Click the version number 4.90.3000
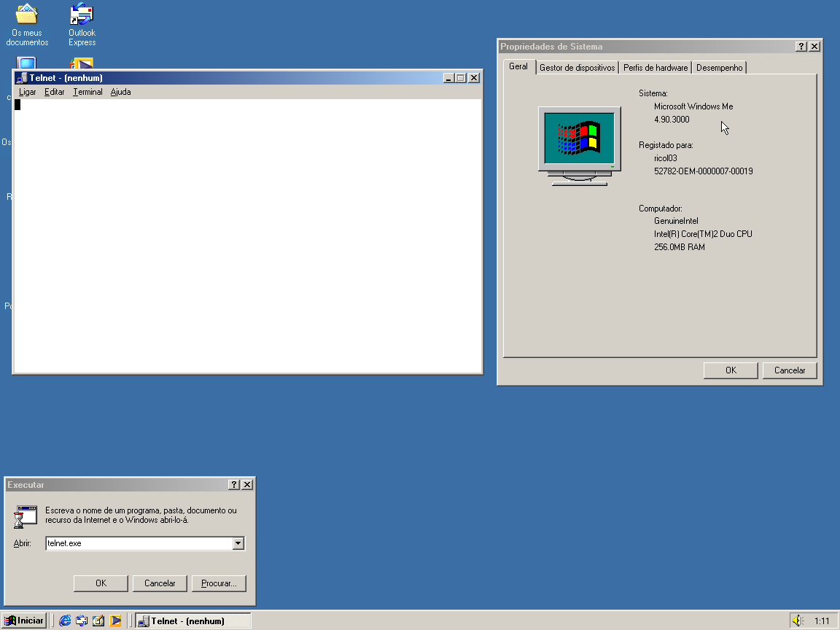The image size is (840, 630). [x=672, y=120]
